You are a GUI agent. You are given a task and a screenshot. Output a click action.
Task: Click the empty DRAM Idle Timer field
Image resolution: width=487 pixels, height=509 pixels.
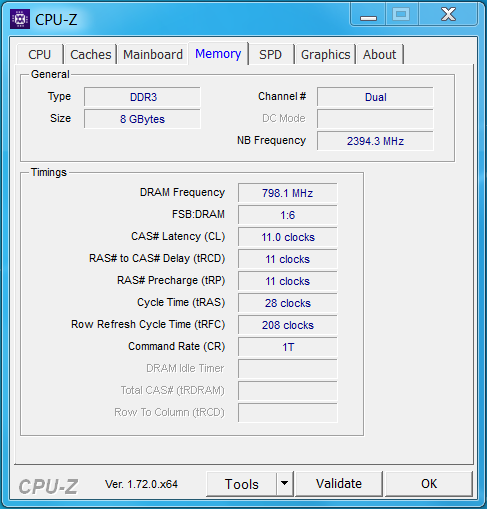tap(288, 369)
